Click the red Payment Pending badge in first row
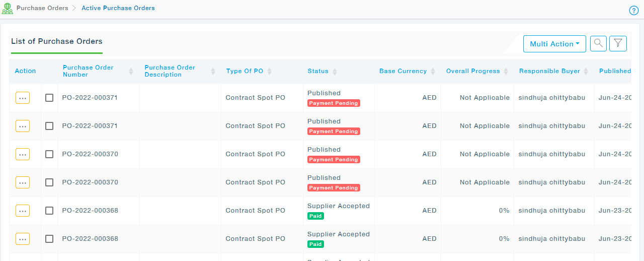 (333, 103)
